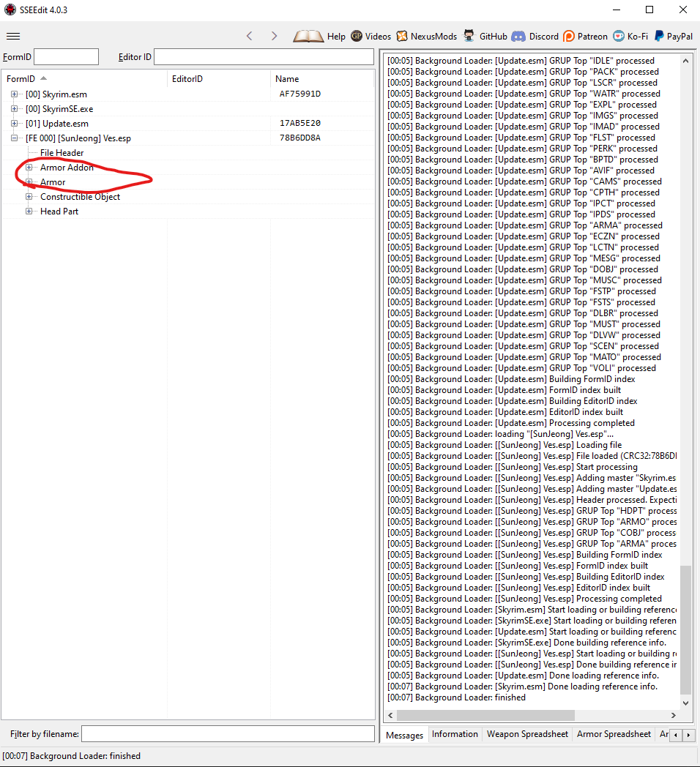Click the horizontal scroll left arrow
The height and width of the screenshot is (767, 700).
[x=390, y=715]
